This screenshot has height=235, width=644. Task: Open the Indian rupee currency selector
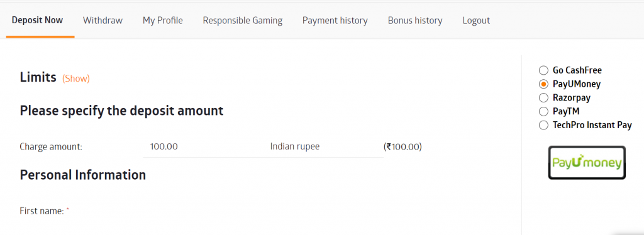pos(323,146)
